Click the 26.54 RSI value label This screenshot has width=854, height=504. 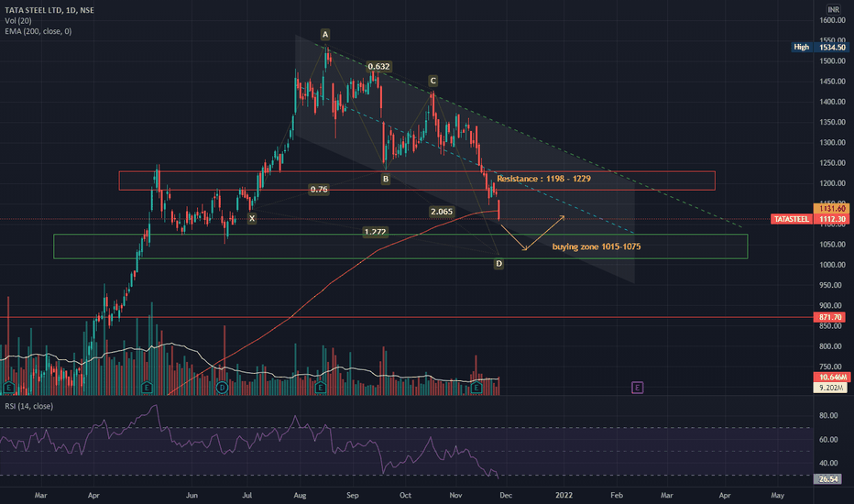pyautogui.click(x=827, y=479)
